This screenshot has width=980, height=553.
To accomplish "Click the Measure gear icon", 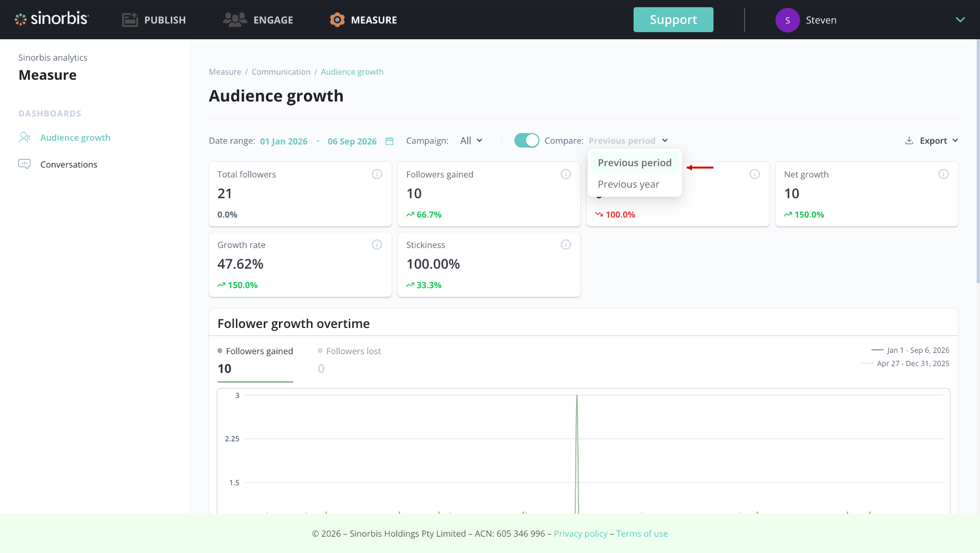I will pos(337,20).
